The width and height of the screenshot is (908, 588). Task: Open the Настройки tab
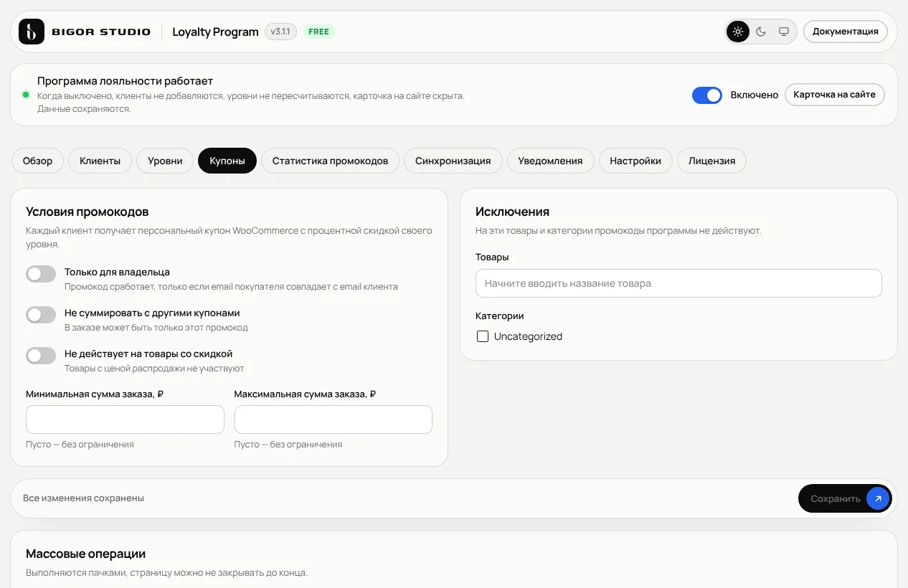[x=635, y=161]
